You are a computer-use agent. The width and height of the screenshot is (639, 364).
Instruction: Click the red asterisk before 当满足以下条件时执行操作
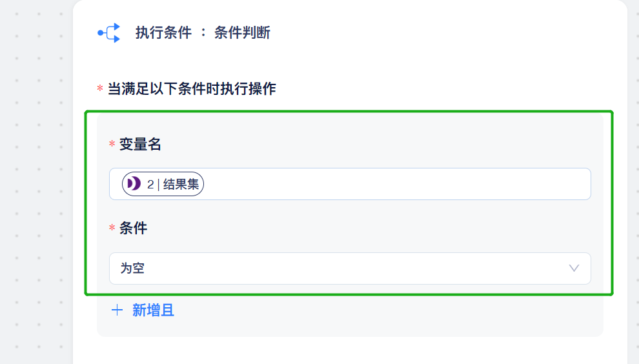pyautogui.click(x=100, y=88)
